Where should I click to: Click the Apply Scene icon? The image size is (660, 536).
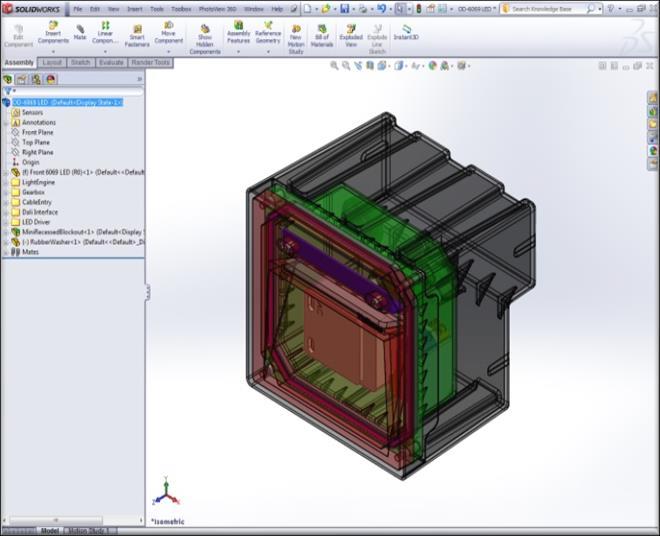(x=446, y=66)
